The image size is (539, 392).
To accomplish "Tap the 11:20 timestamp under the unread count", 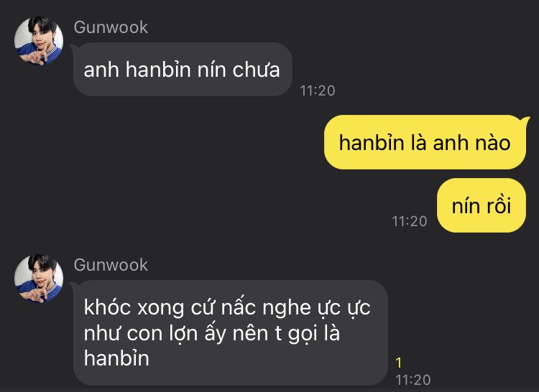I will [x=413, y=380].
